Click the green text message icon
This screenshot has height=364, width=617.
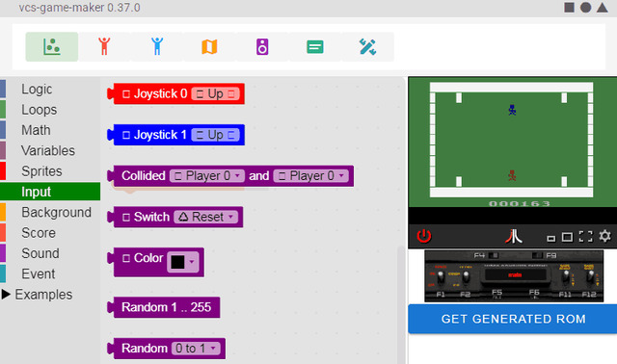315,47
